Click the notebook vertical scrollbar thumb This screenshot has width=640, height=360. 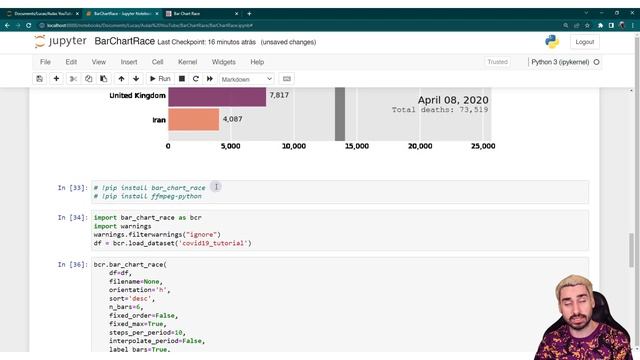[631, 250]
